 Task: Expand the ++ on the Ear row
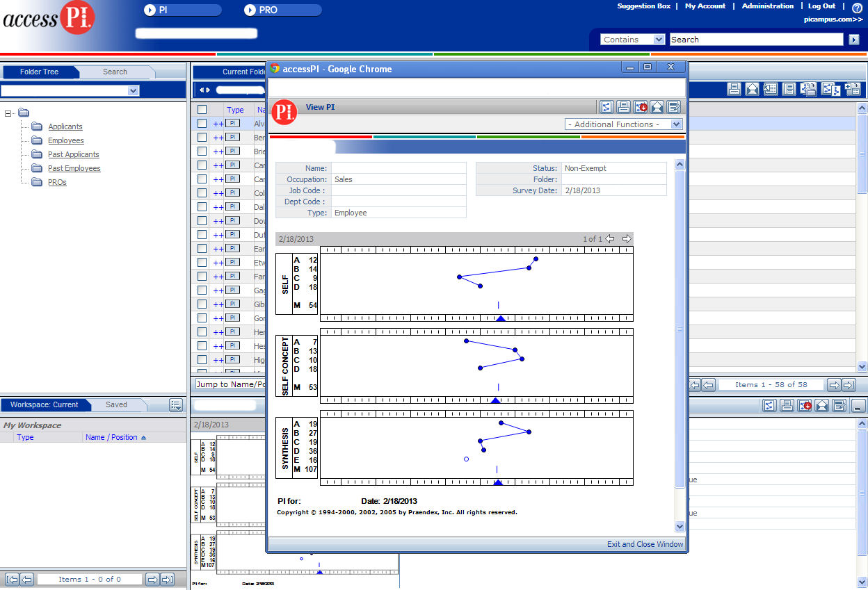click(x=218, y=249)
